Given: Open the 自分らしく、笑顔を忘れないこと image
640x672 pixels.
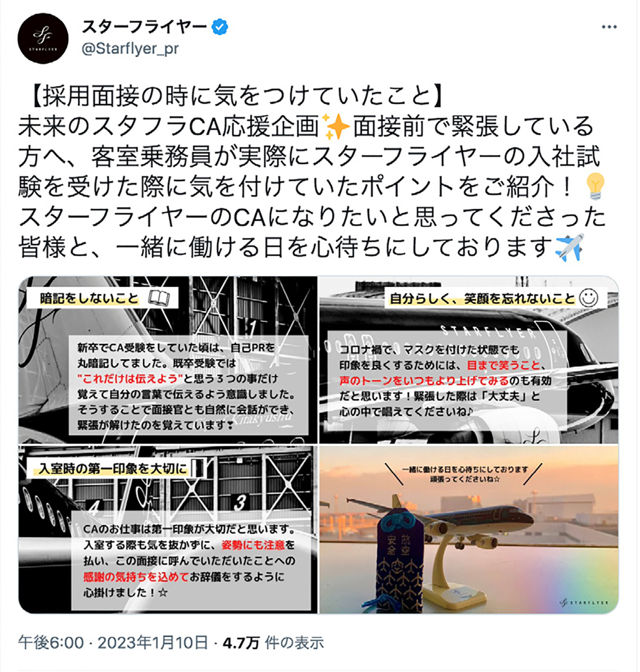Looking at the screenshot, I should coord(469,360).
